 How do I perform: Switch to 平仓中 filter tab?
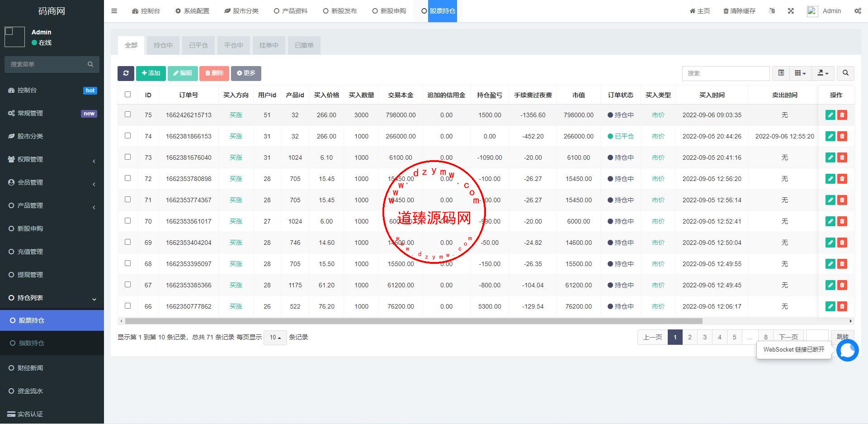(233, 45)
